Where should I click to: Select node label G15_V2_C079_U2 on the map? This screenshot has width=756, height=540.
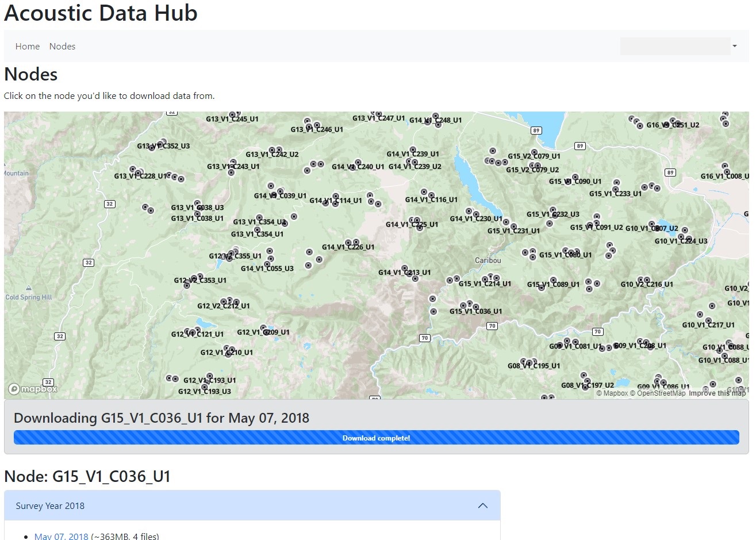pos(532,170)
